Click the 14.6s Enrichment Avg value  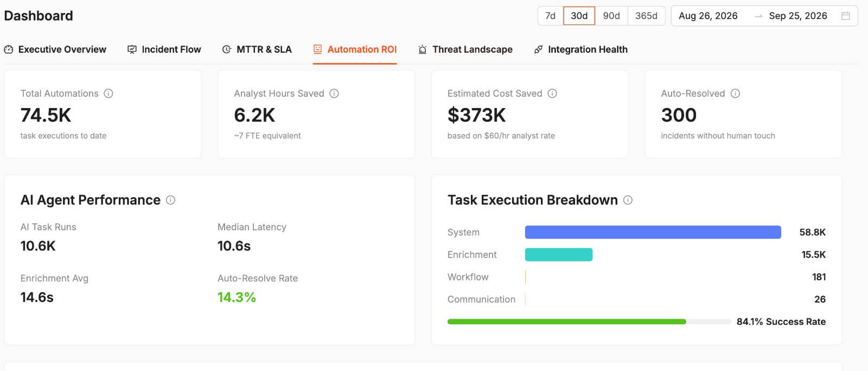tap(37, 297)
